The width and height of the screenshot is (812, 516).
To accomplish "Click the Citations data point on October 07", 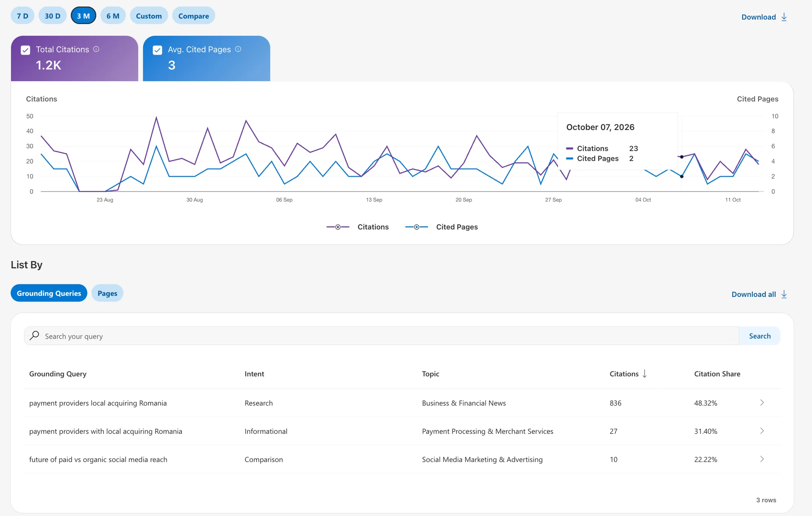I will point(682,157).
